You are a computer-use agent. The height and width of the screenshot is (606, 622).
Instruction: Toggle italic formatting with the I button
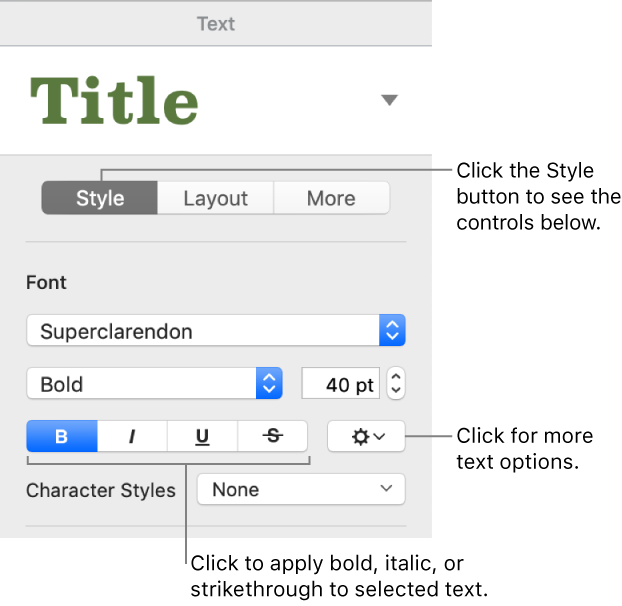pyautogui.click(x=132, y=437)
